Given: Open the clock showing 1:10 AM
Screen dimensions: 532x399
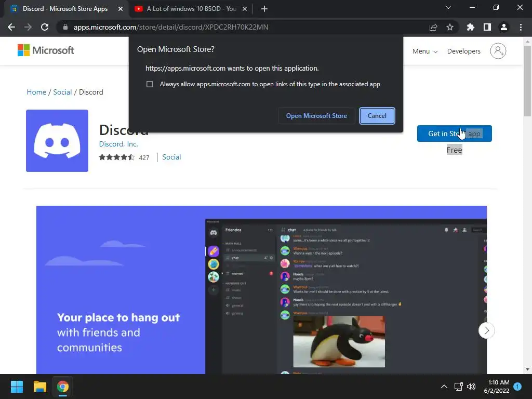Looking at the screenshot, I should [x=497, y=387].
